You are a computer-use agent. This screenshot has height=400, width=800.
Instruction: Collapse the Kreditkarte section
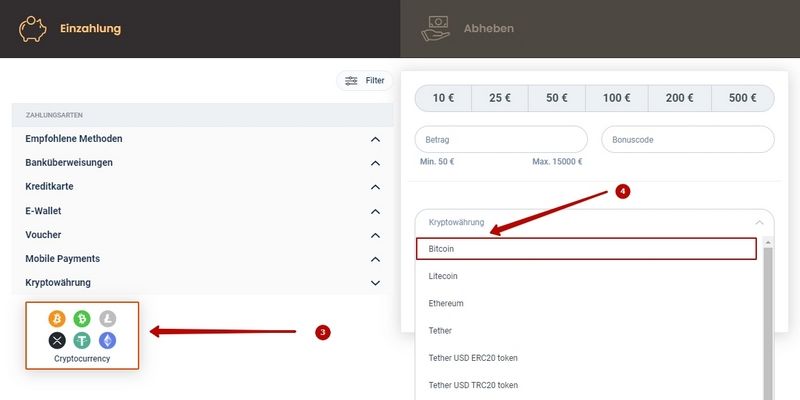coord(375,187)
